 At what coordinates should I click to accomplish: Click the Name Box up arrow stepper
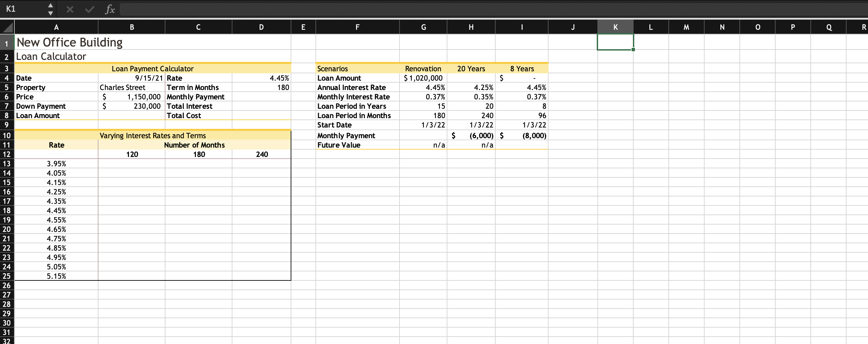(x=50, y=6)
